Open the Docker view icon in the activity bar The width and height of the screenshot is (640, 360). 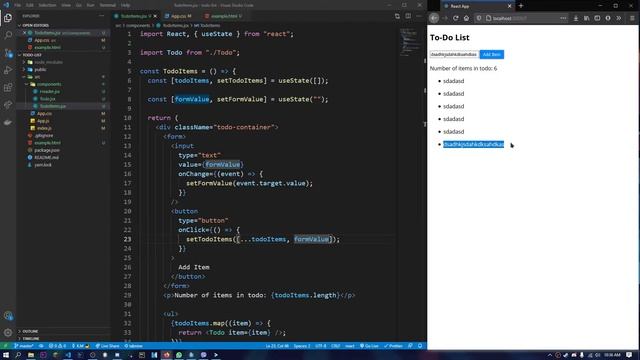(8, 122)
